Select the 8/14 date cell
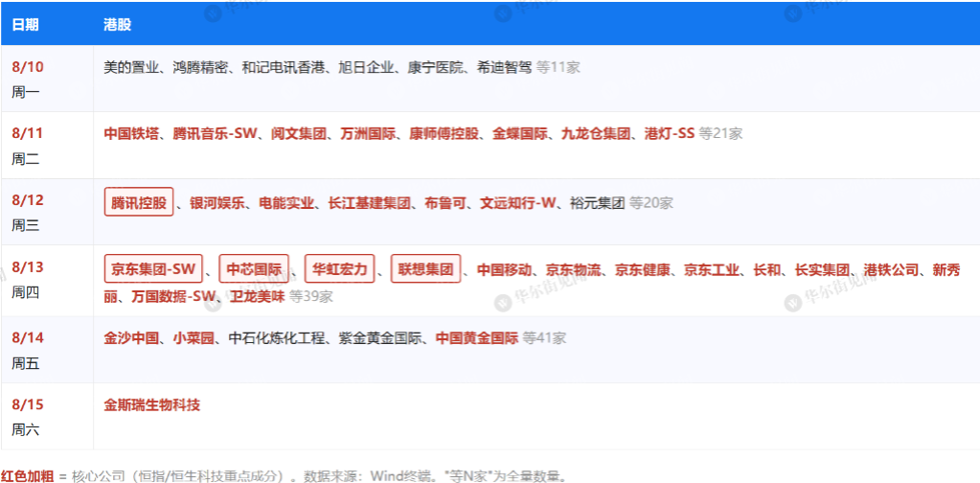 coord(47,349)
